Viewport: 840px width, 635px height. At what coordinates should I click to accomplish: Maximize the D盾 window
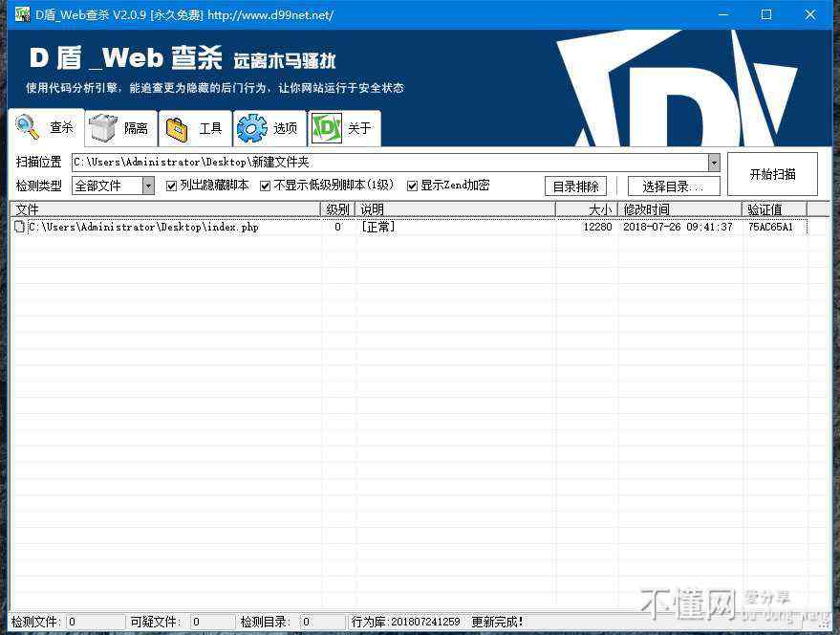766,14
